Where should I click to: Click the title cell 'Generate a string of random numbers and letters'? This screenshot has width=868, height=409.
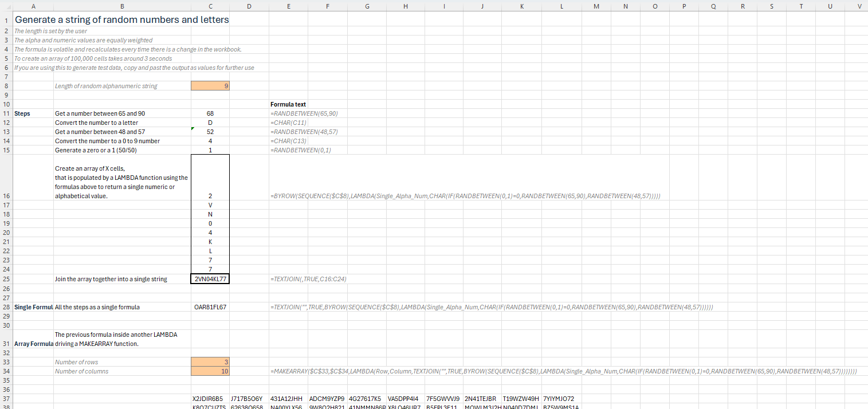pyautogui.click(x=121, y=20)
